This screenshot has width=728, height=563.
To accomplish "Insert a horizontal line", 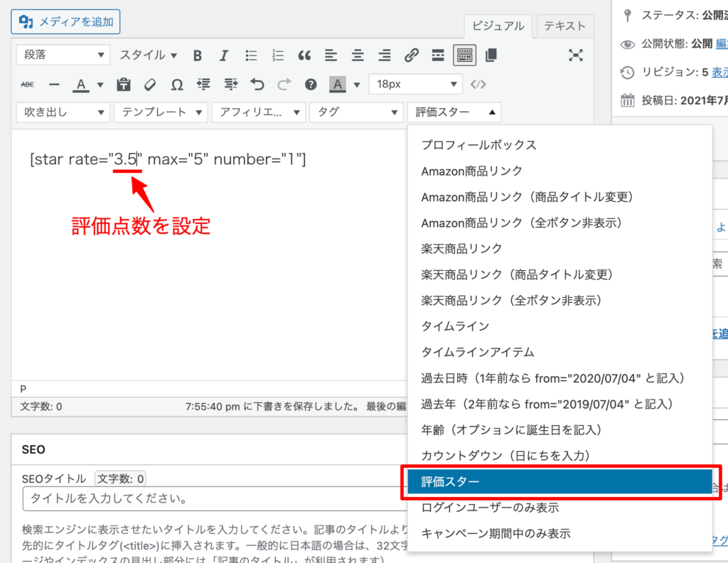I will (x=54, y=85).
